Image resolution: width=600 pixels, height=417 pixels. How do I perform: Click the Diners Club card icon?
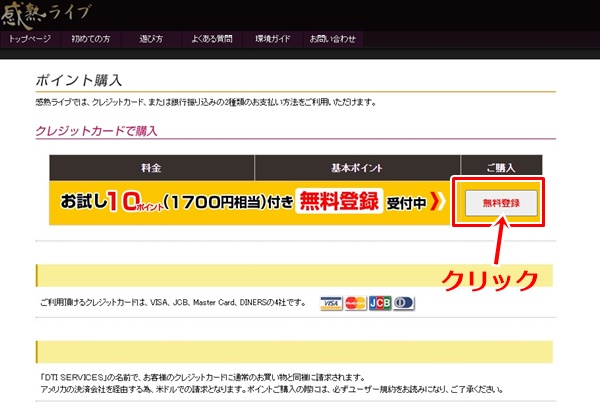pyautogui.click(x=404, y=303)
